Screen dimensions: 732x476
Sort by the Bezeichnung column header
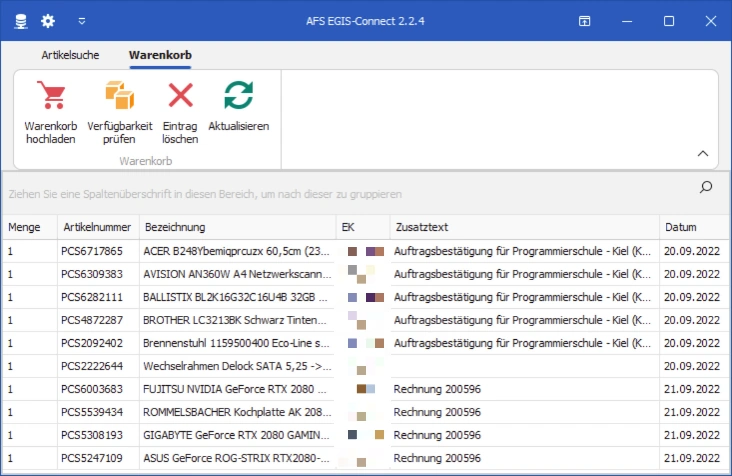coord(238,227)
